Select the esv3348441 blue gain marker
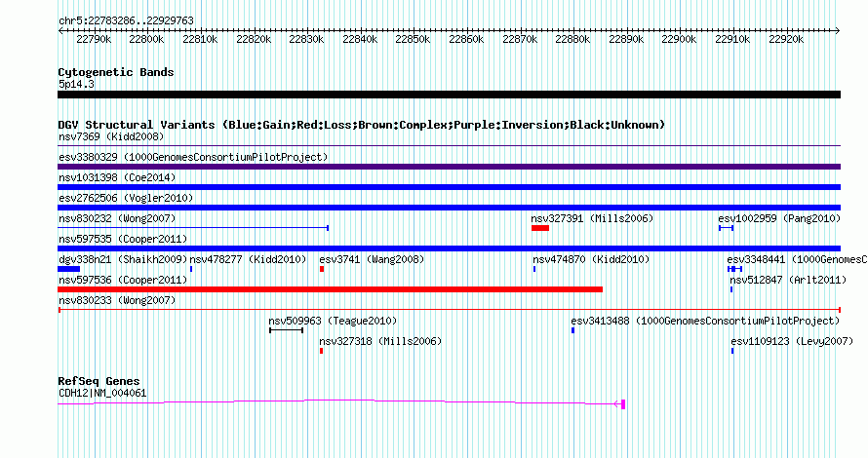 pyautogui.click(x=734, y=269)
